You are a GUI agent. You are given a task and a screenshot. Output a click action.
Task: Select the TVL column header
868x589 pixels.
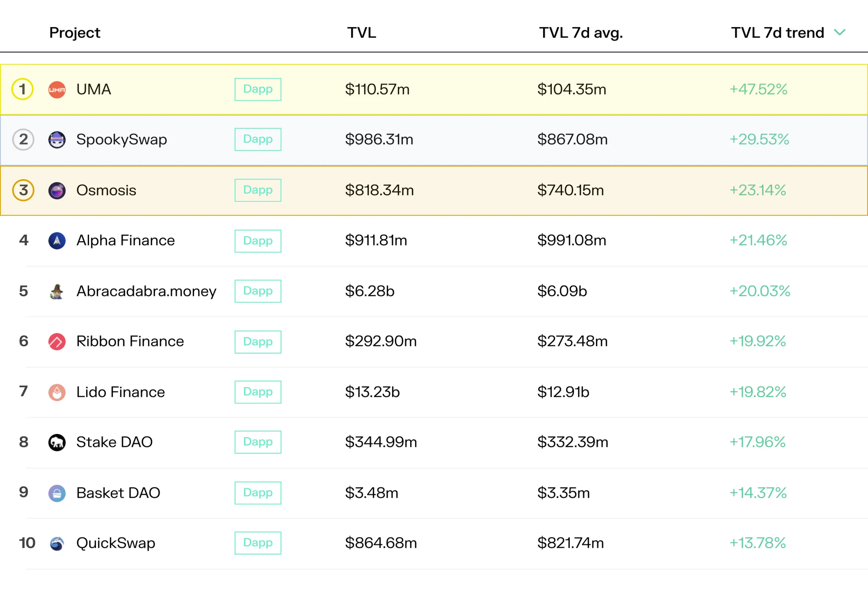pyautogui.click(x=362, y=33)
